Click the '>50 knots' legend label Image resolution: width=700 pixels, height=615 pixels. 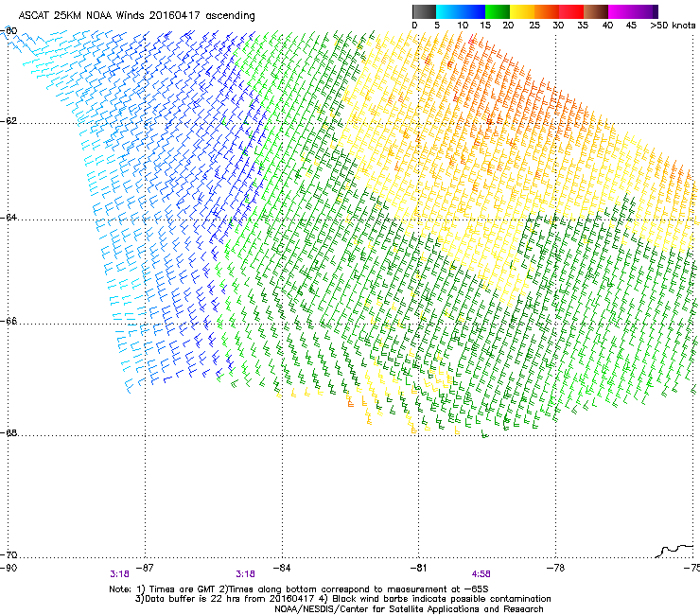(x=673, y=26)
